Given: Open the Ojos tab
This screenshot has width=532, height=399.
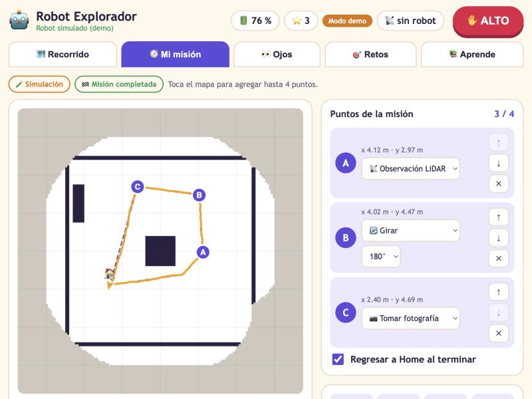Looking at the screenshot, I should coord(277,55).
